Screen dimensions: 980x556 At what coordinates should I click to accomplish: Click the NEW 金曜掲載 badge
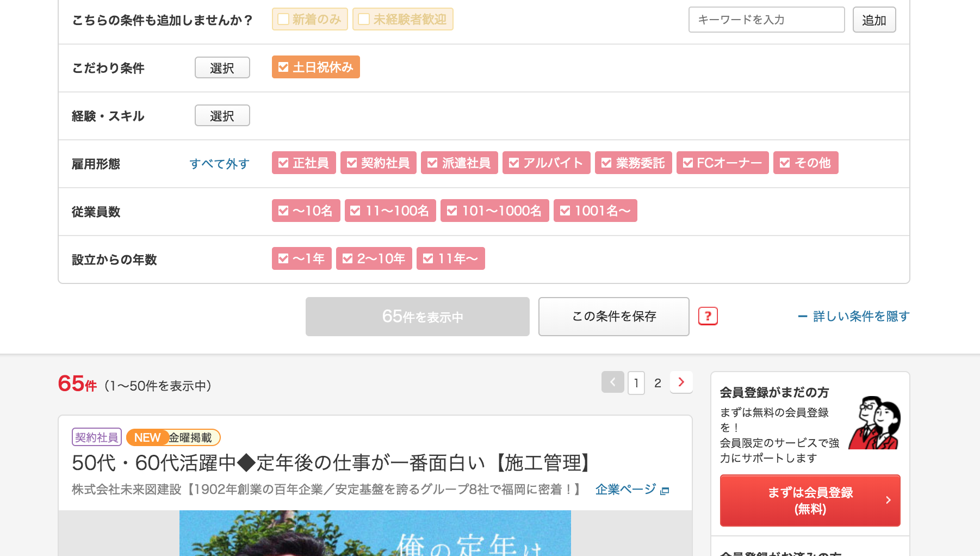click(x=173, y=437)
